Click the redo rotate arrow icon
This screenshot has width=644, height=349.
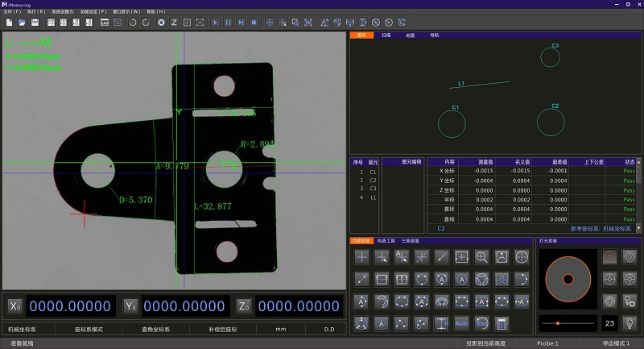click(x=146, y=23)
